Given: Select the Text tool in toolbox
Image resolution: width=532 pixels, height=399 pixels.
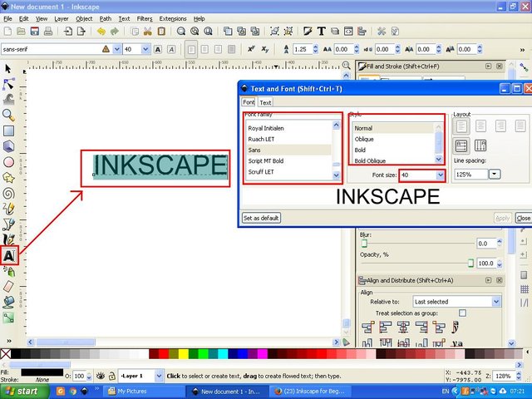Looking at the screenshot, I should point(9,255).
